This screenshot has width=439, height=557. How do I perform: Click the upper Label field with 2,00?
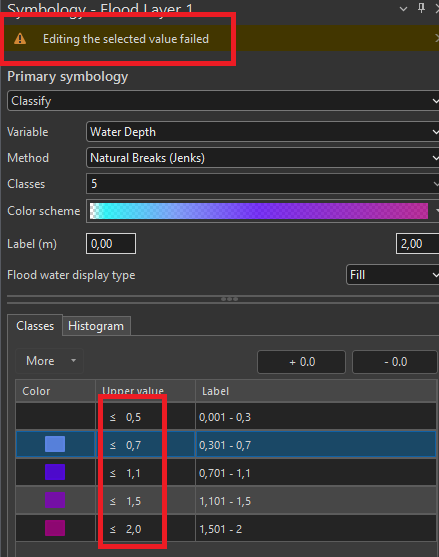pos(417,244)
